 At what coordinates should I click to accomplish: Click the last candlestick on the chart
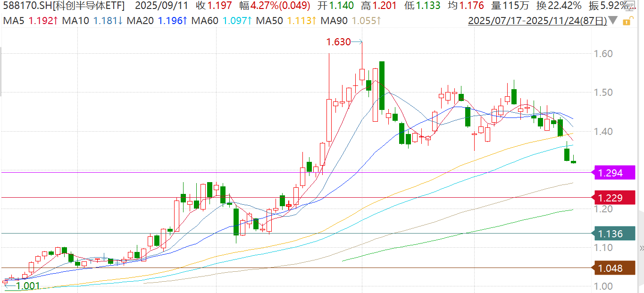coord(574,162)
